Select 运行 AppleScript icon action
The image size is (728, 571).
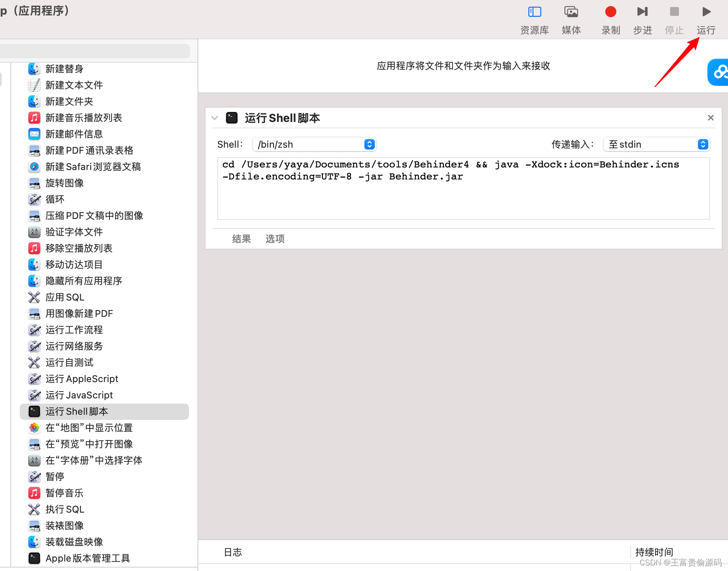point(34,379)
